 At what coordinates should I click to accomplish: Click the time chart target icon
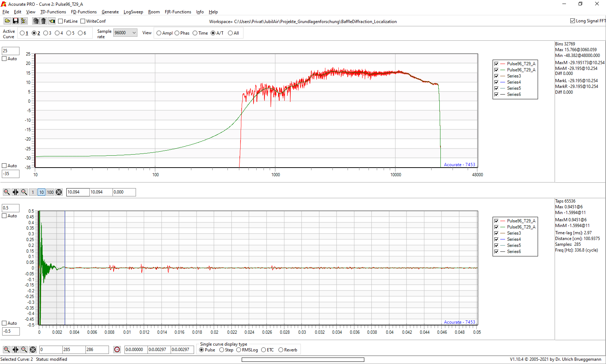(33, 350)
